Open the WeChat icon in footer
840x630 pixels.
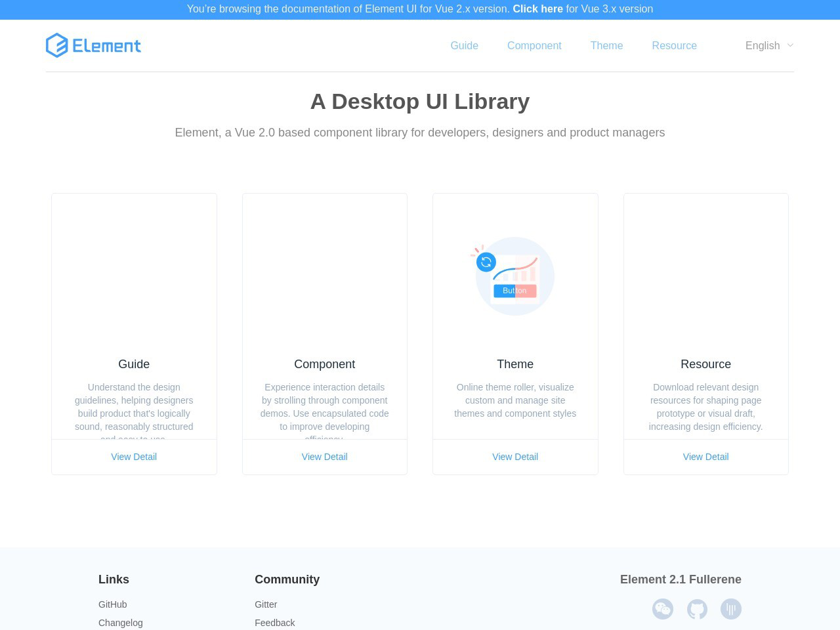click(663, 609)
